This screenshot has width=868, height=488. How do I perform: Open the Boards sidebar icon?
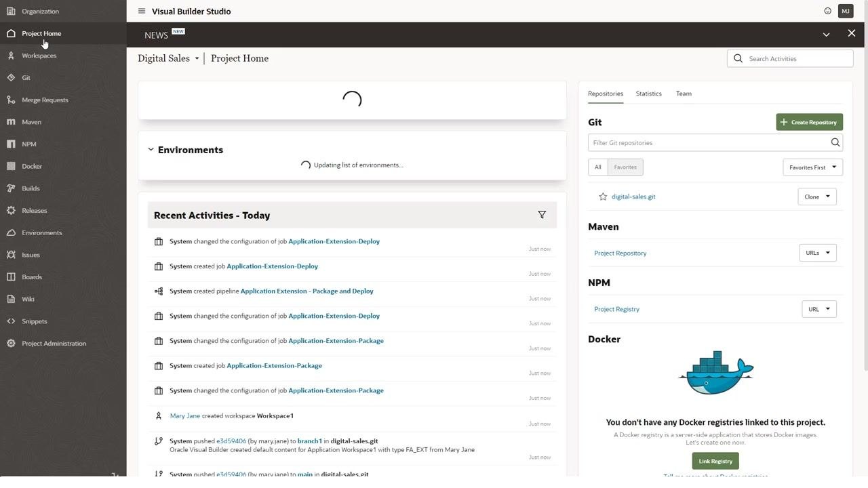click(x=11, y=277)
